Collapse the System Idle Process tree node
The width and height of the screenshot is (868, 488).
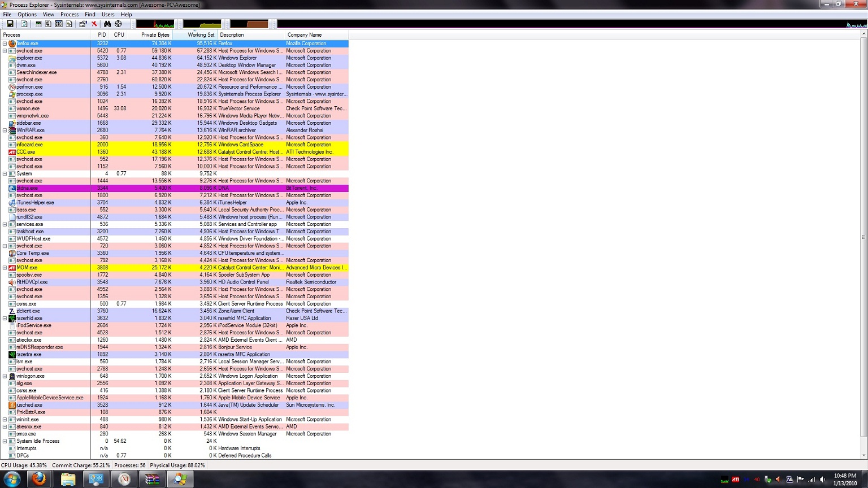5,441
